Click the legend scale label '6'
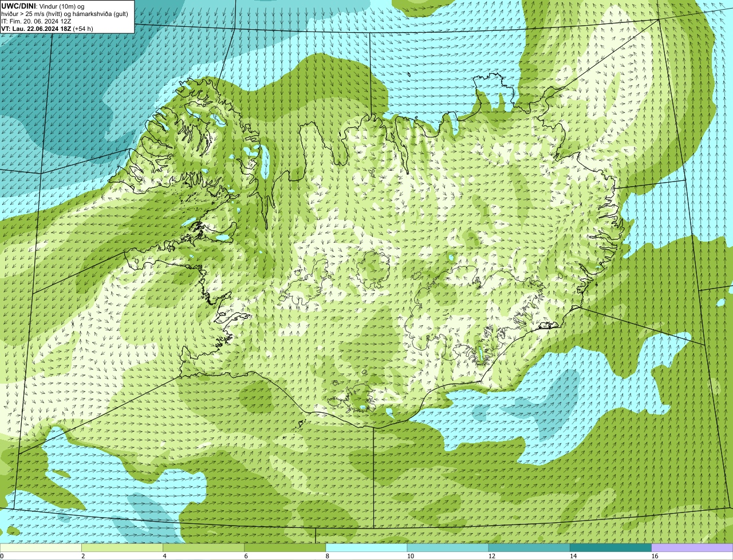 click(x=246, y=556)
